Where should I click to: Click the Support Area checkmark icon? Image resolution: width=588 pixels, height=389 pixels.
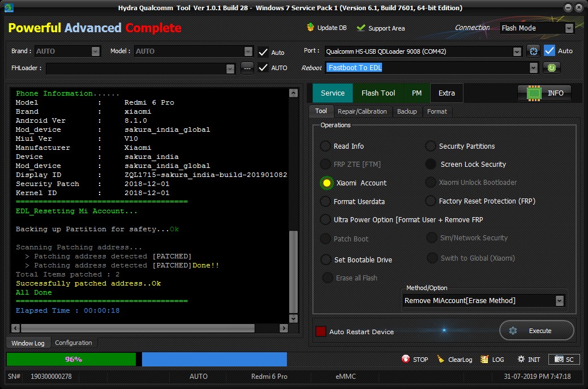[360, 28]
